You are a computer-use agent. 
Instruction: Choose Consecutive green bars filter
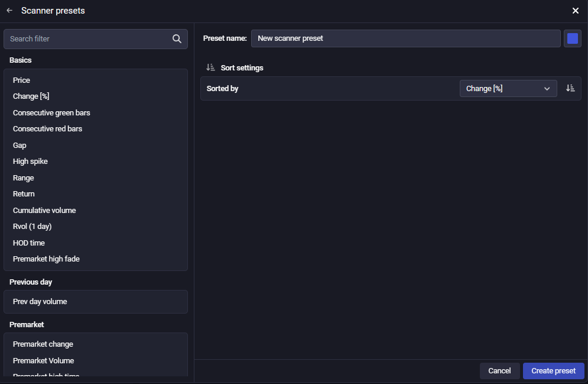coord(51,113)
